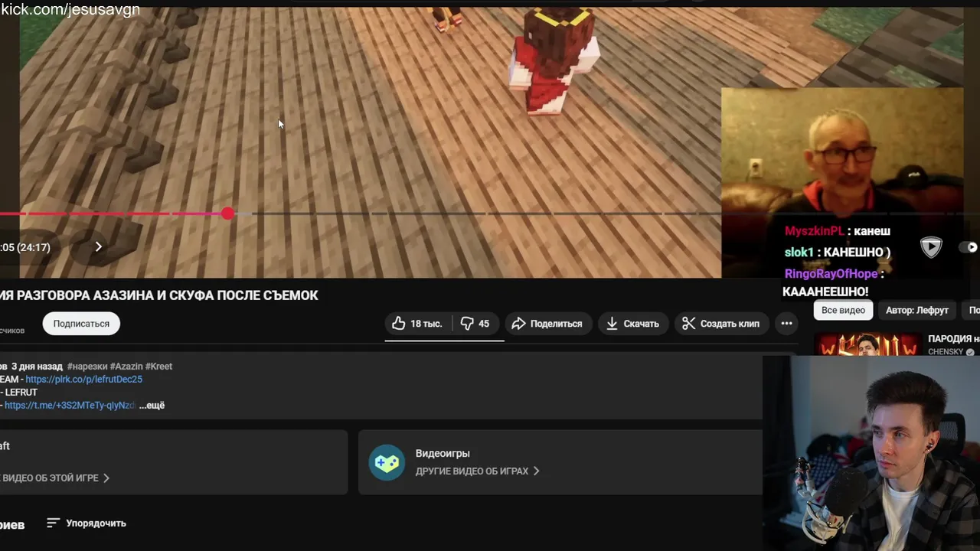Open Упорядочить comment sort dropdown

[x=87, y=523]
